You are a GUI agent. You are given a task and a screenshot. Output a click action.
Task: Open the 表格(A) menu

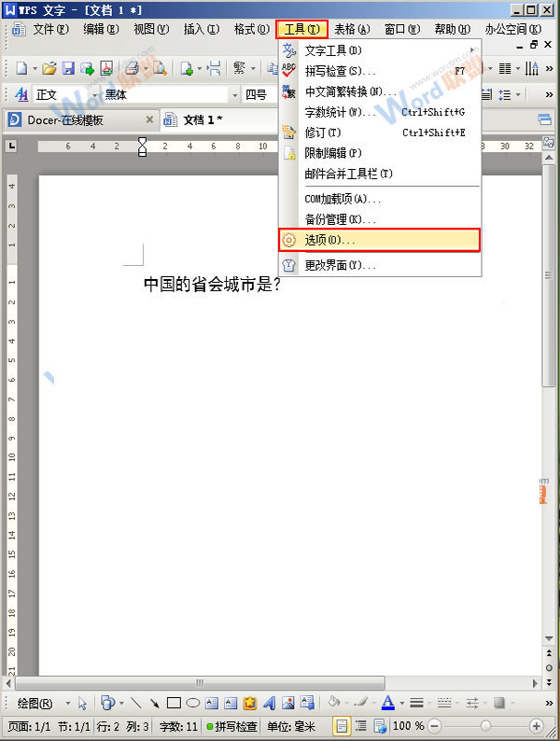[352, 29]
